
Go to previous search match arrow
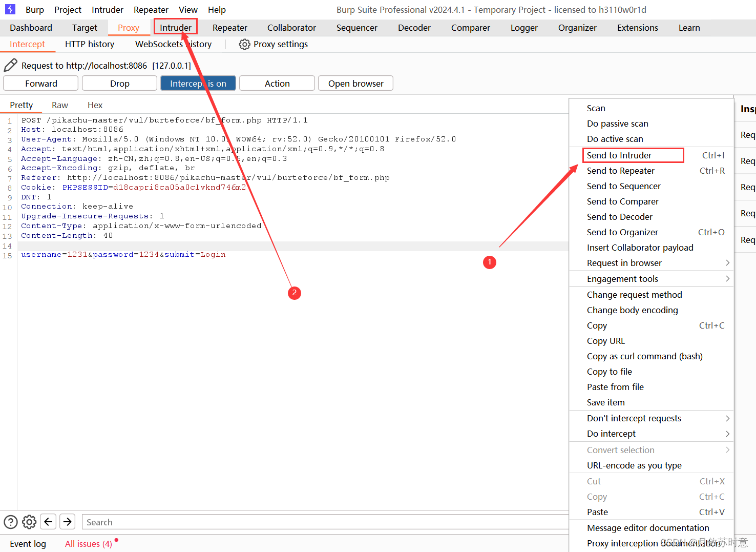click(x=48, y=522)
